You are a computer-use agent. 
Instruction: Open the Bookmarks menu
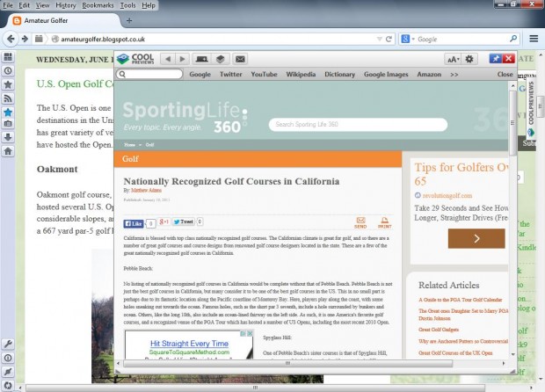click(x=98, y=5)
